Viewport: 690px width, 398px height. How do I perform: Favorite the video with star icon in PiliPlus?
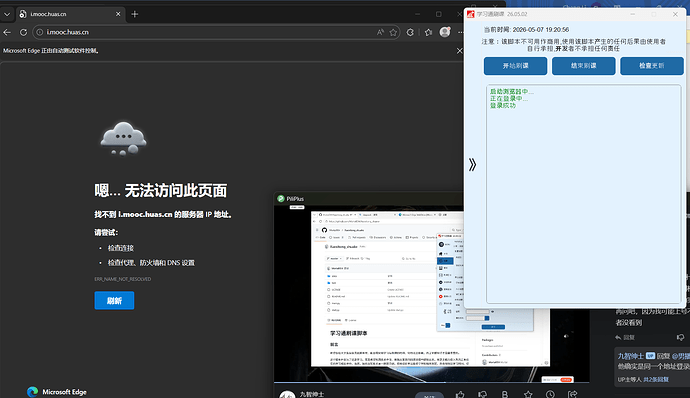pyautogui.click(x=528, y=394)
